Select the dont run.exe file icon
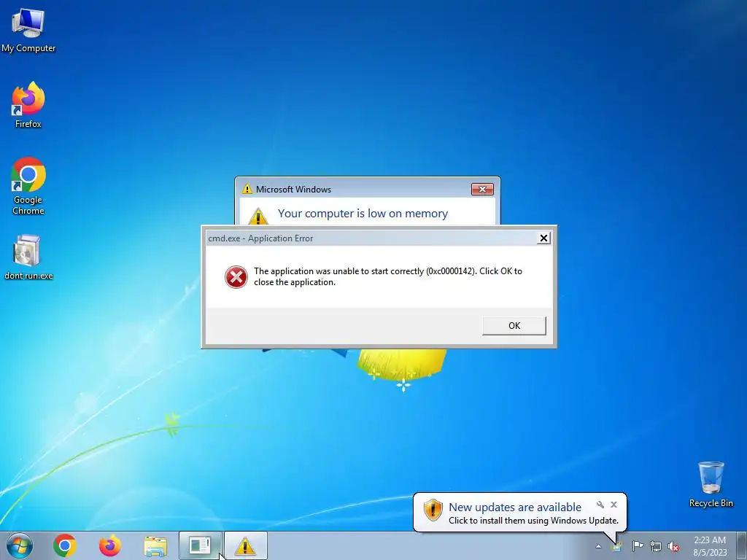 pyautogui.click(x=28, y=257)
